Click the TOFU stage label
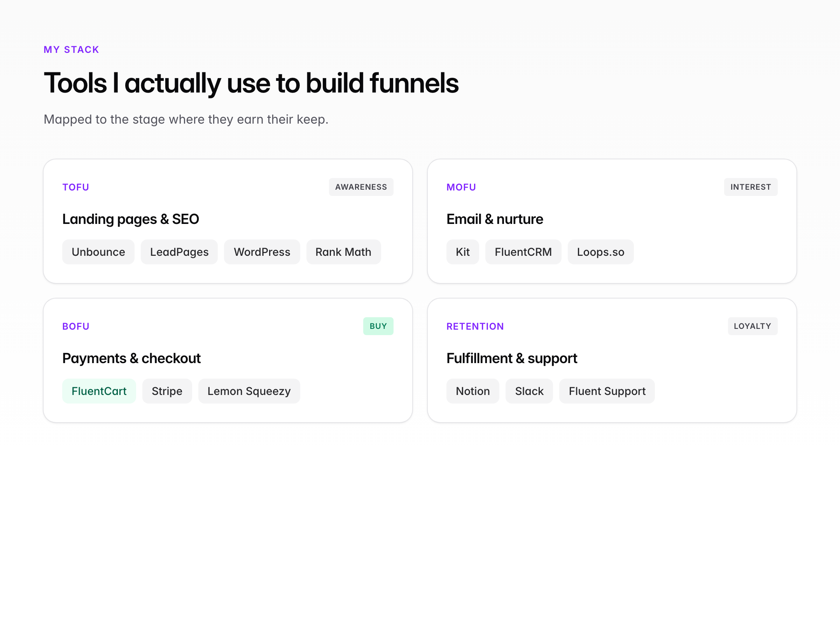Image resolution: width=840 pixels, height=622 pixels. 76,187
